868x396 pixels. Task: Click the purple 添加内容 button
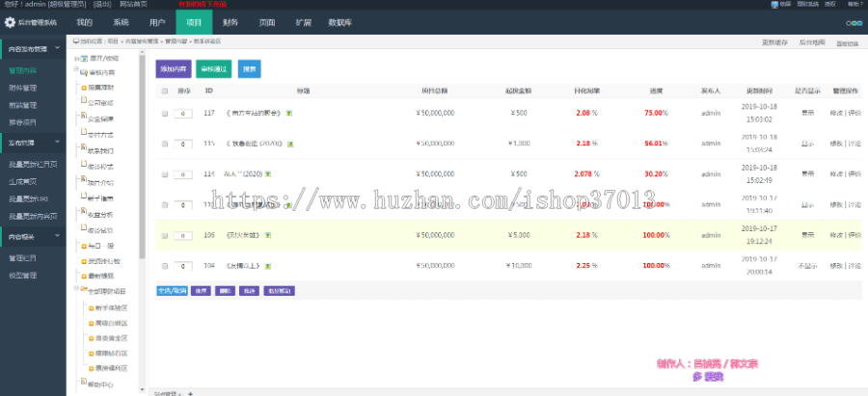coord(174,69)
